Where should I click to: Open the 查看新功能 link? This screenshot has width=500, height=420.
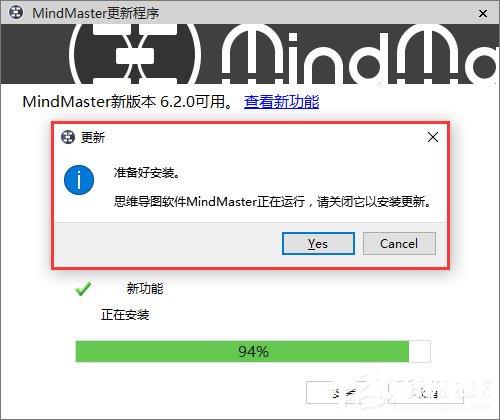281,102
